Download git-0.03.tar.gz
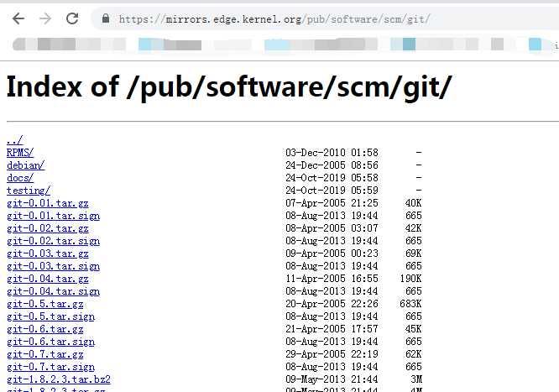The image size is (559, 392). 47,253
